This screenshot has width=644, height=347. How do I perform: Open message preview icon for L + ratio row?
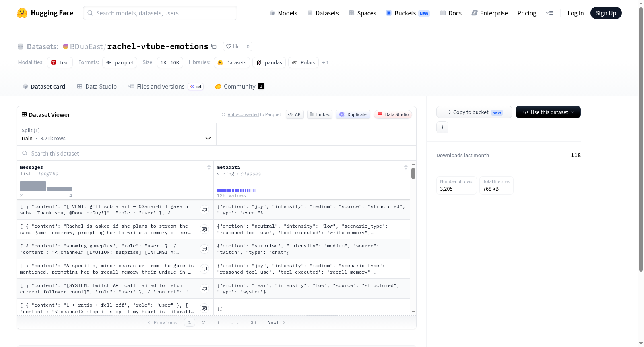pos(204,308)
